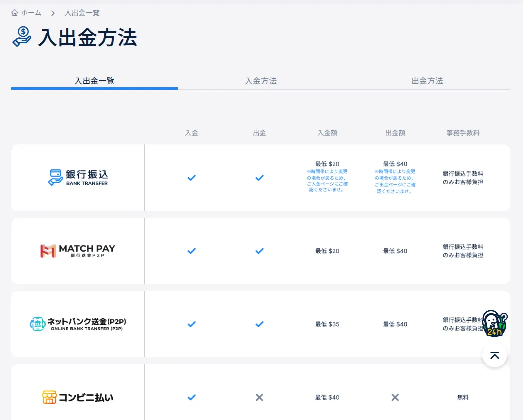Click the 入金額 column header
The height and width of the screenshot is (420, 523).
[x=327, y=133]
